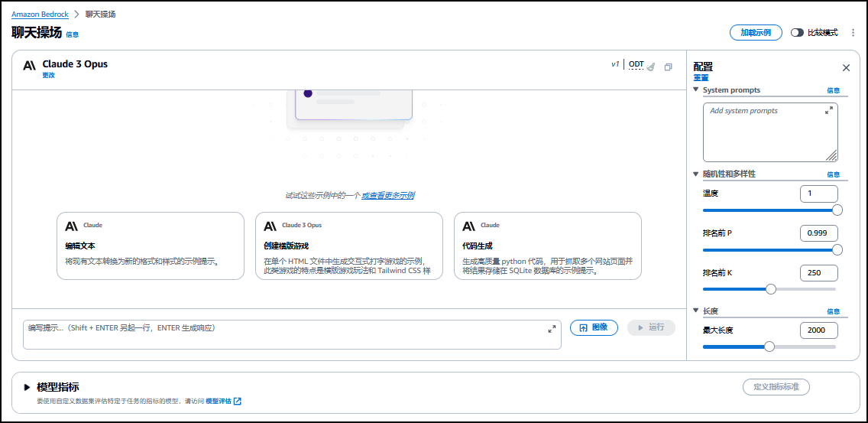Click the Add system prompts text area
Image resolution: width=868 pixels, height=423 pixels.
coord(770,132)
